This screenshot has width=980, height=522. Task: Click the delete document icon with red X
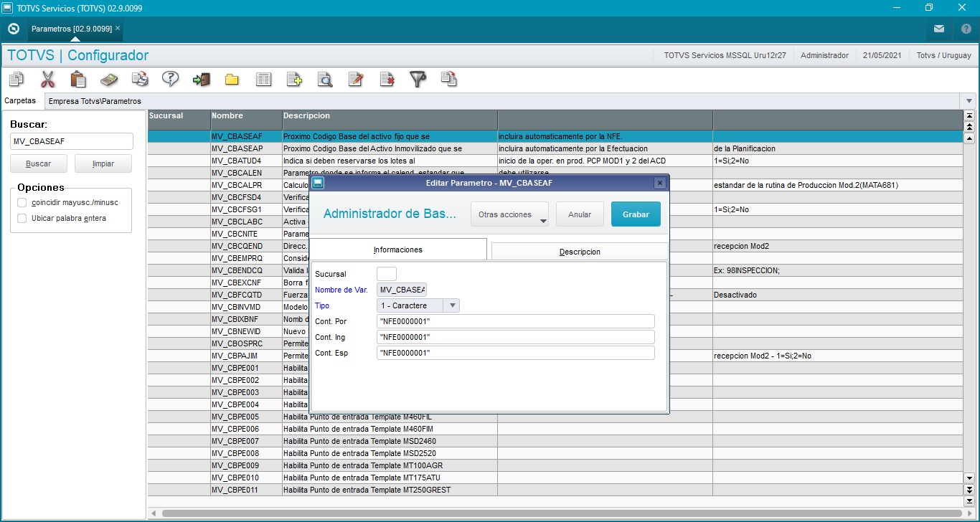[387, 79]
